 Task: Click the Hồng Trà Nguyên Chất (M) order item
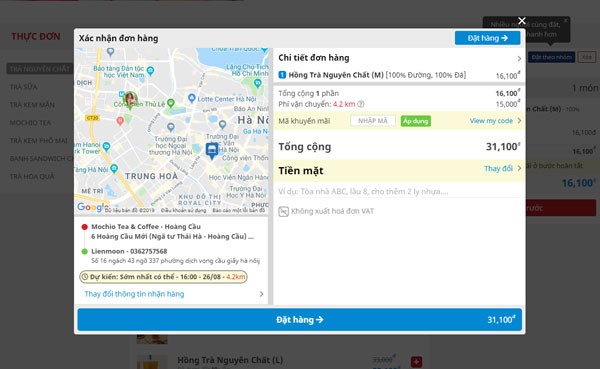pyautogui.click(x=399, y=75)
